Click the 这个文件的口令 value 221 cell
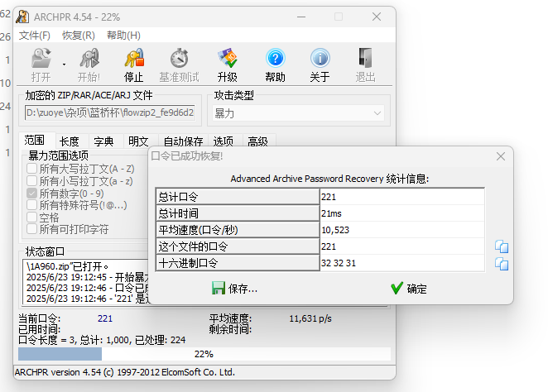 click(x=402, y=246)
